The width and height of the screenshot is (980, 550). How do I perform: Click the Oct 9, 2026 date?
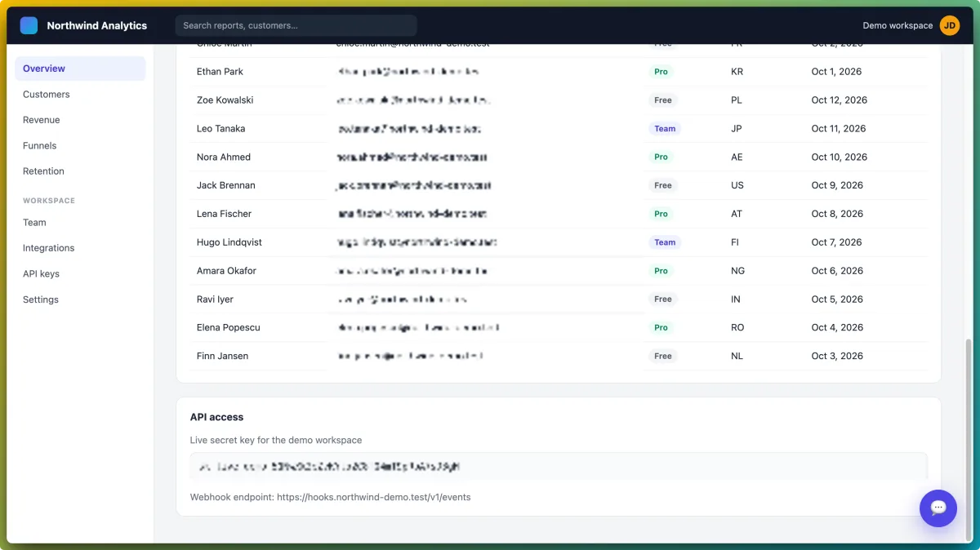coord(837,185)
